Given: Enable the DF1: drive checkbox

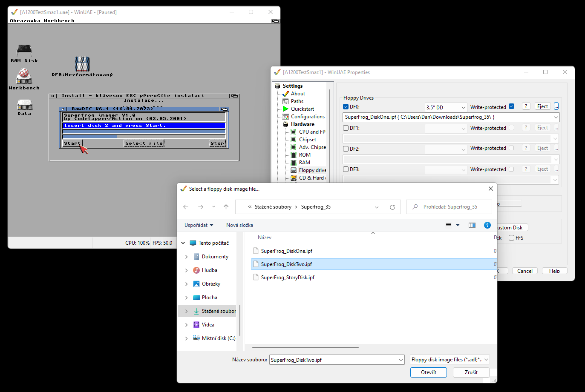Looking at the screenshot, I should 346,128.
